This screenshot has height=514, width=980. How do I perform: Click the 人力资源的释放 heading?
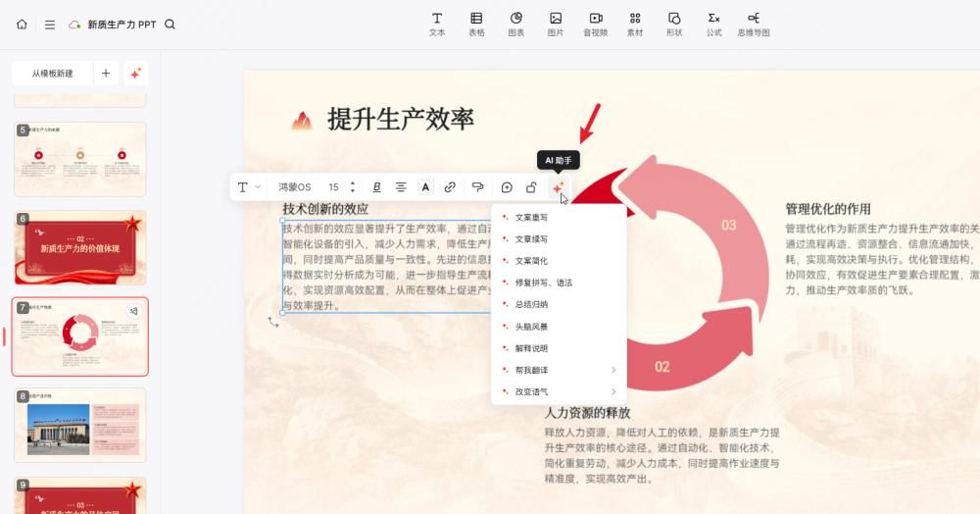tap(587, 413)
